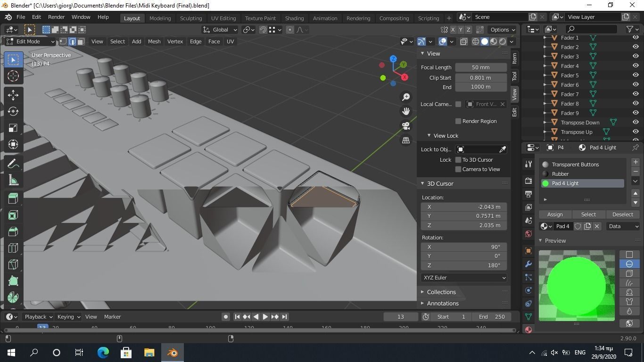Toggle the fake user shield for Pad 4

click(578, 226)
